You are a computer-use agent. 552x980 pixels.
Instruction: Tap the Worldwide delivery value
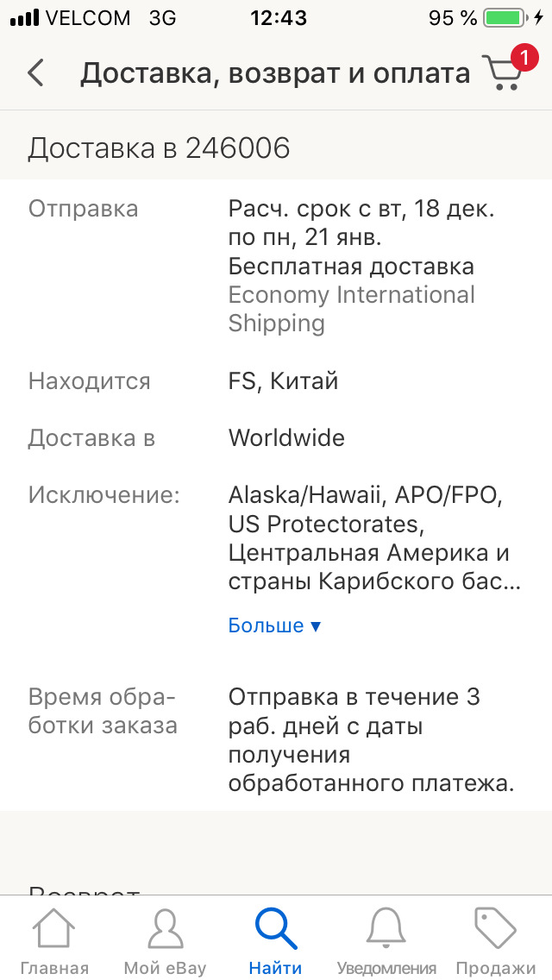pyautogui.click(x=286, y=438)
